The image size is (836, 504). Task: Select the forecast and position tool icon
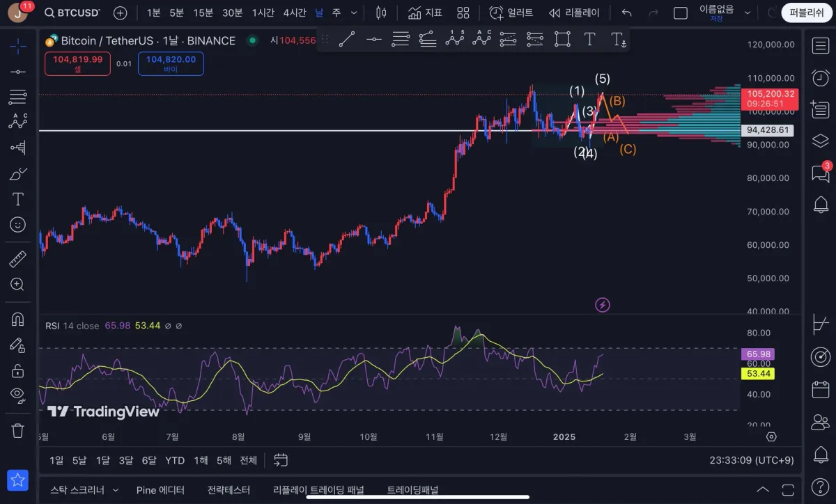[x=18, y=147]
